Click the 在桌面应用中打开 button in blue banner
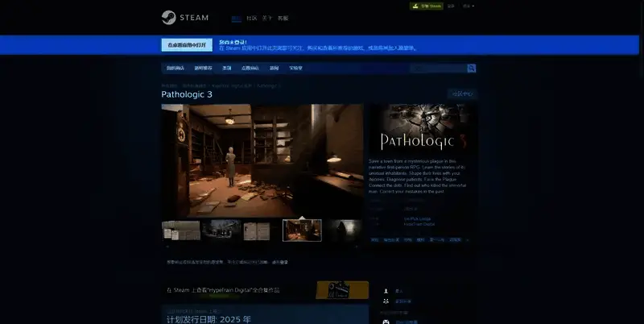 pos(186,45)
